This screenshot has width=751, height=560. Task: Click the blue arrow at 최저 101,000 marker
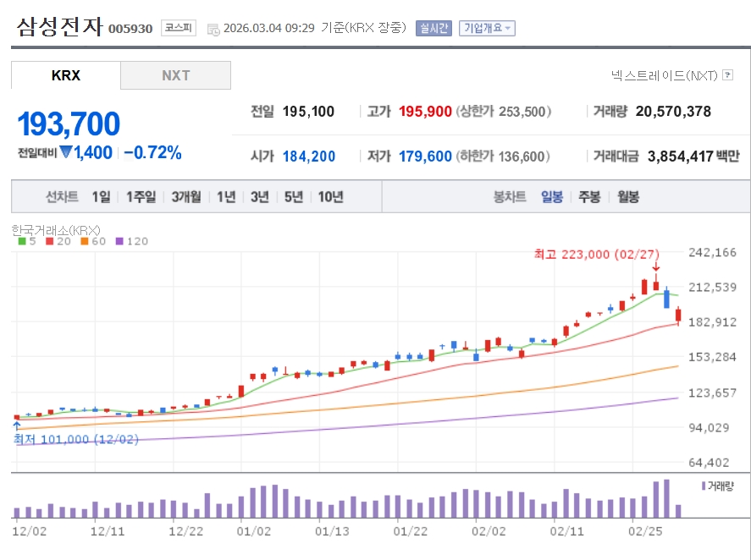click(16, 426)
